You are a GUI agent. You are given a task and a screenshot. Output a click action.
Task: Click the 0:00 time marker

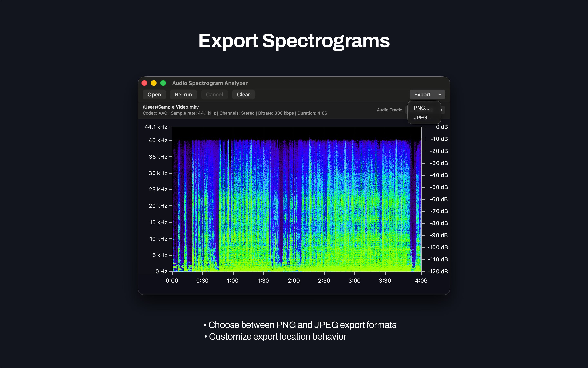[x=172, y=281]
